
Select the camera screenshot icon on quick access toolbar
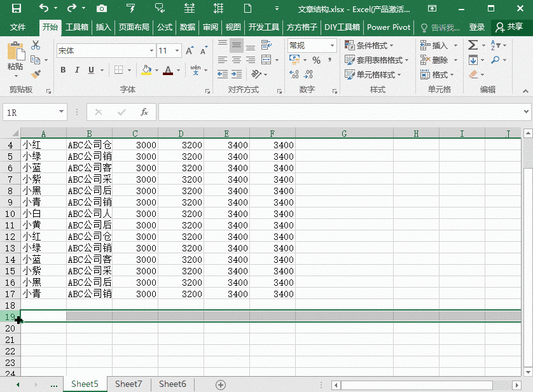click(101, 8)
